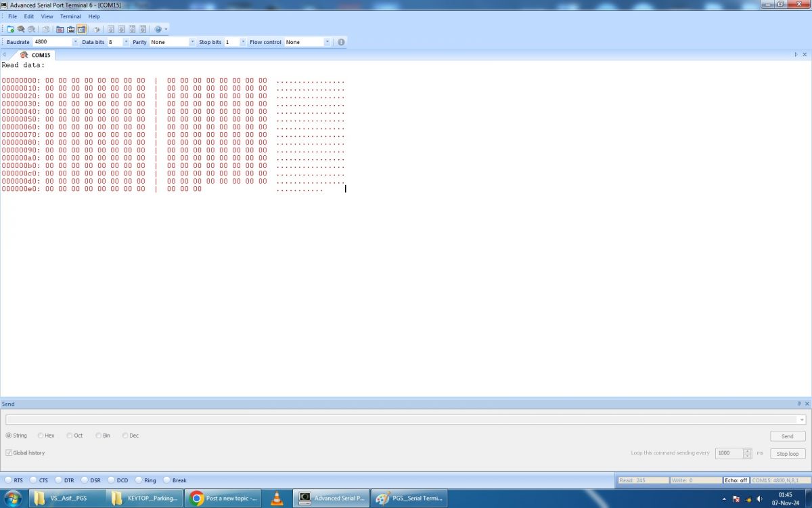Click the taskbar clock showing 01:45
Viewport: 812px width, 508px height.
pos(786,499)
